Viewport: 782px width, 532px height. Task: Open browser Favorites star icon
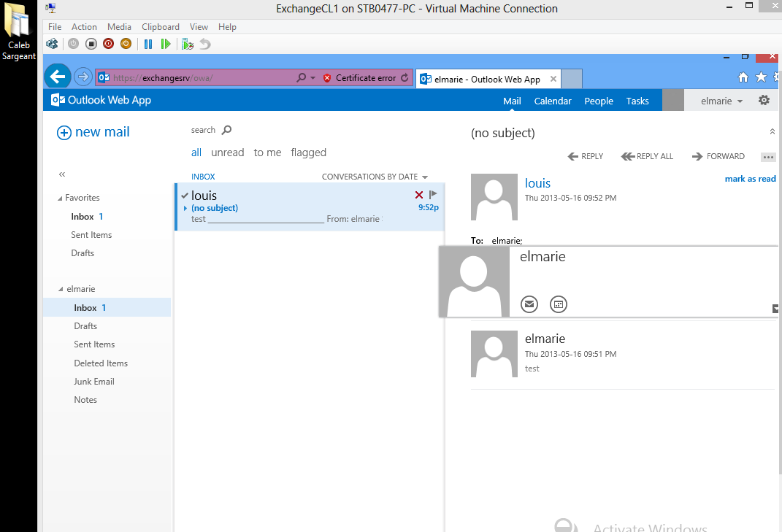pos(761,77)
